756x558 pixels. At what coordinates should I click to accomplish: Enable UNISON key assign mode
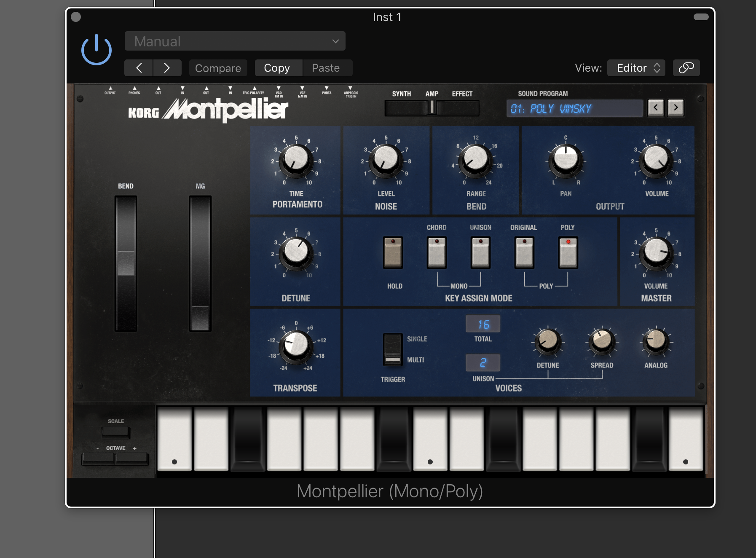click(x=480, y=252)
